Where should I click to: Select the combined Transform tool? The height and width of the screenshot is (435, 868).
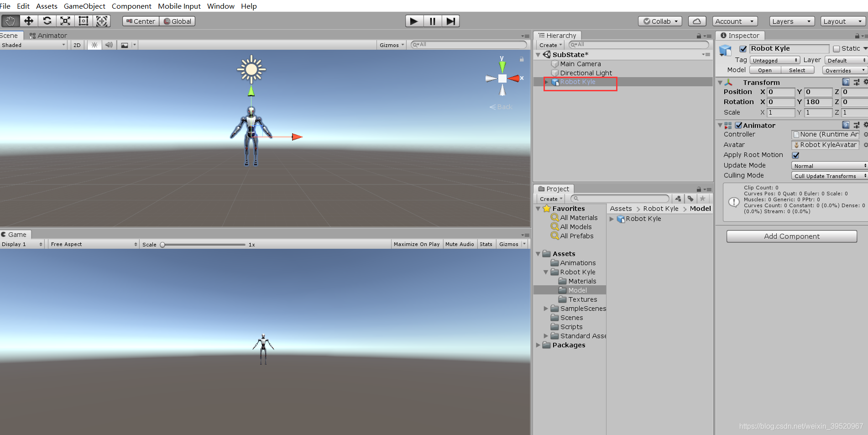(101, 21)
